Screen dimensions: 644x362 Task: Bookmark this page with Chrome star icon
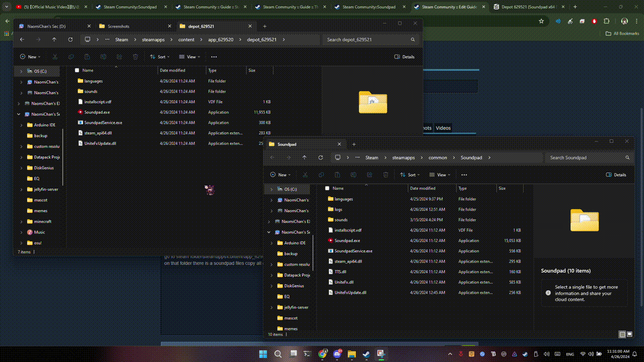[x=541, y=21]
